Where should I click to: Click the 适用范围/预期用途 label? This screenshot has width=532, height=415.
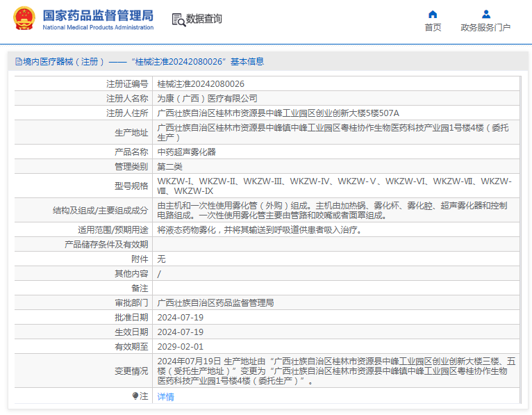[x=113, y=230]
